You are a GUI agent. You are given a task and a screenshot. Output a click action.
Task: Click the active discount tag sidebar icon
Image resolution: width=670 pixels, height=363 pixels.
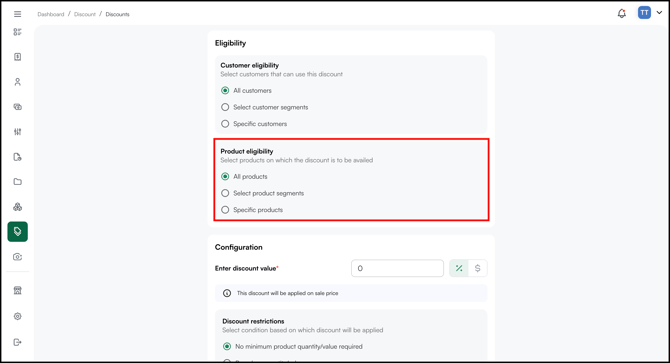[x=18, y=231]
